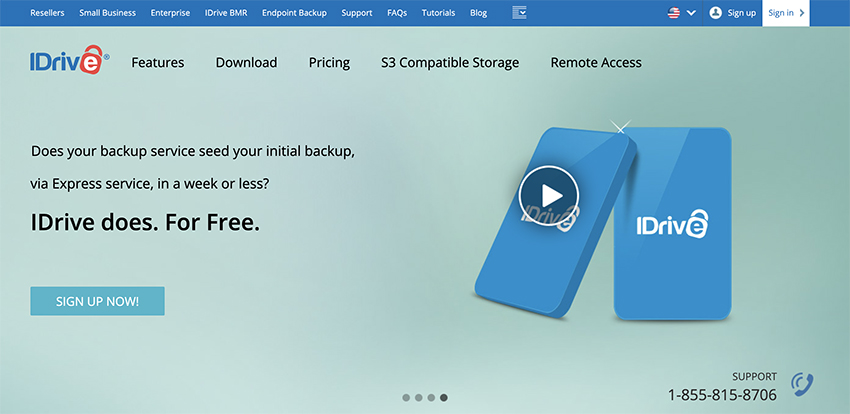
Task: Open the IDrive BMR link
Action: [x=226, y=13]
